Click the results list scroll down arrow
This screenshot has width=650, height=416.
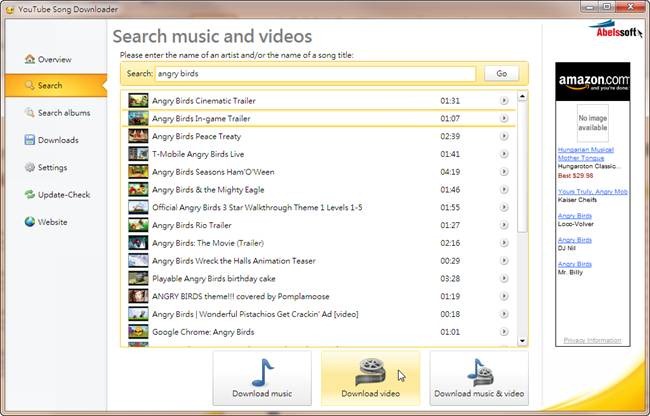pos(522,341)
